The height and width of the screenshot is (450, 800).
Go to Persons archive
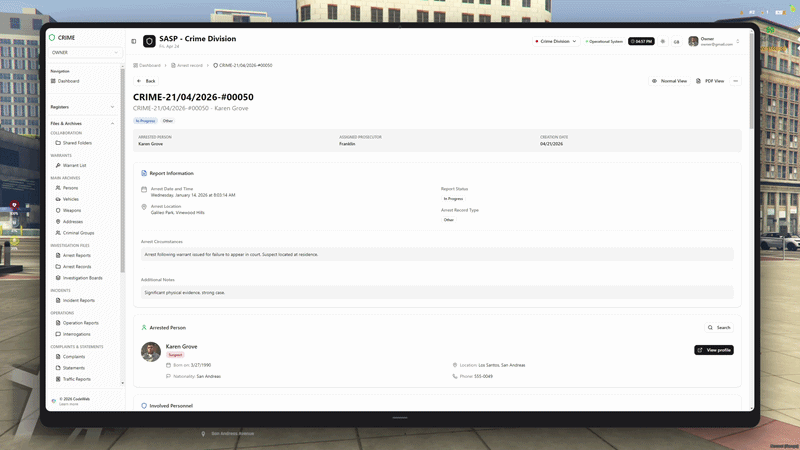click(70, 188)
